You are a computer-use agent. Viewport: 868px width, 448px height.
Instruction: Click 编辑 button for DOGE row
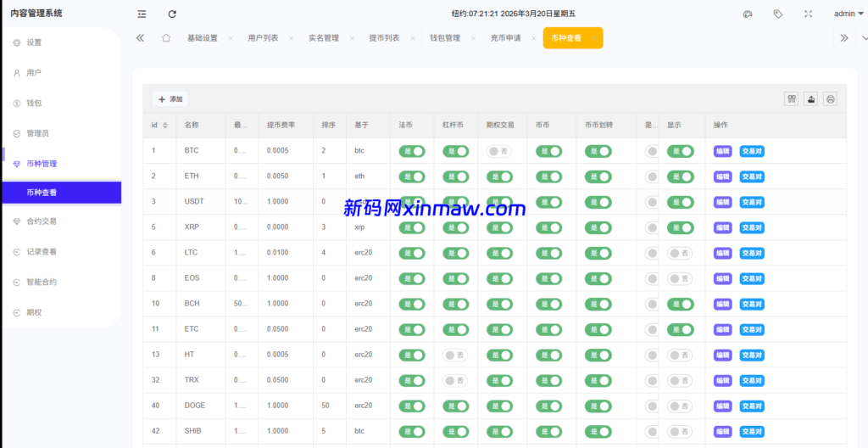coord(722,406)
